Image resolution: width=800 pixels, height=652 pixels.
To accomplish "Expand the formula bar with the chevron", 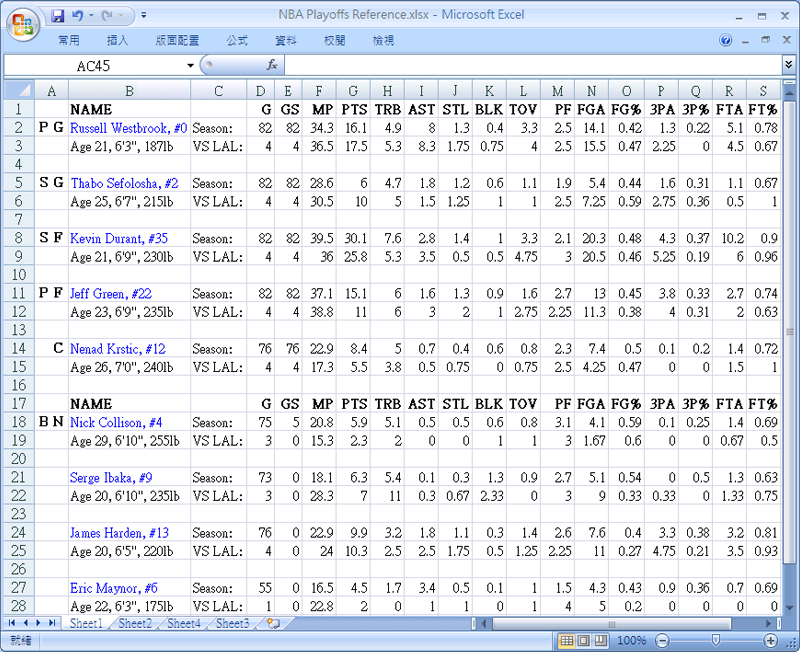I will [789, 65].
